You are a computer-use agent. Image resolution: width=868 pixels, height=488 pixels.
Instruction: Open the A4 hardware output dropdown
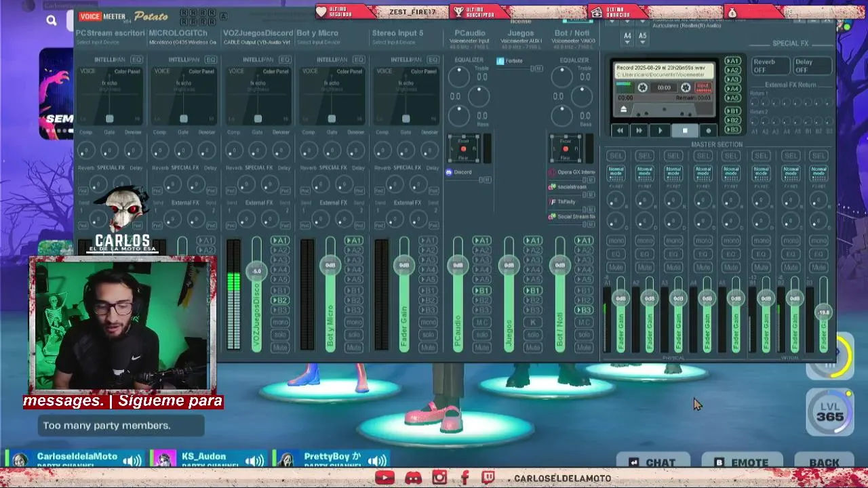pos(627,36)
